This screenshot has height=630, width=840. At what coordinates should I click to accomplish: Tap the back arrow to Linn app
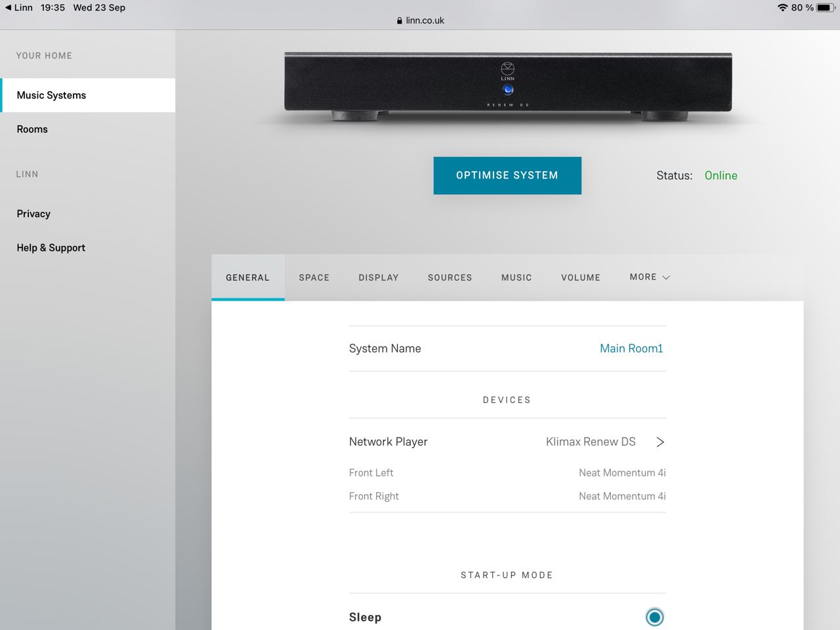[x=9, y=8]
